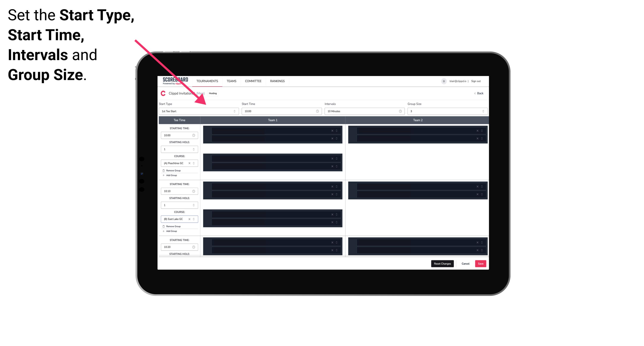Screen dimensions: 644x346
Task: Select the RANKINGS tab
Action: point(277,81)
